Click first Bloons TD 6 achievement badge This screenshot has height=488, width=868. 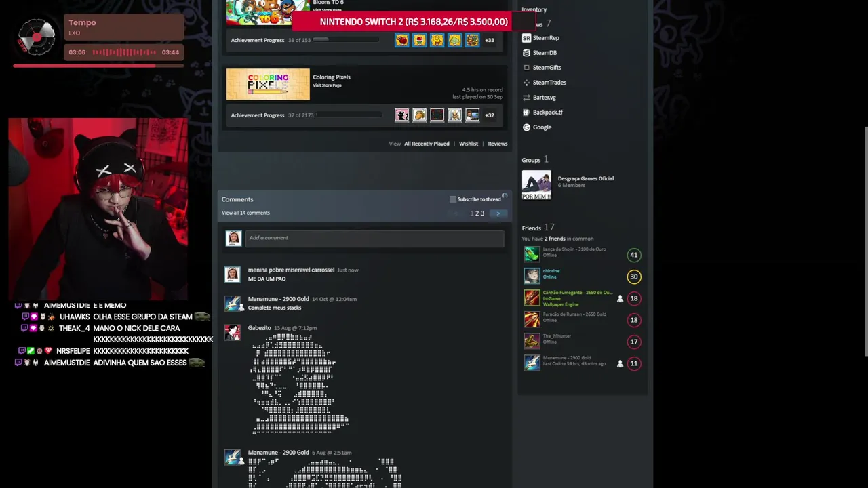402,40
